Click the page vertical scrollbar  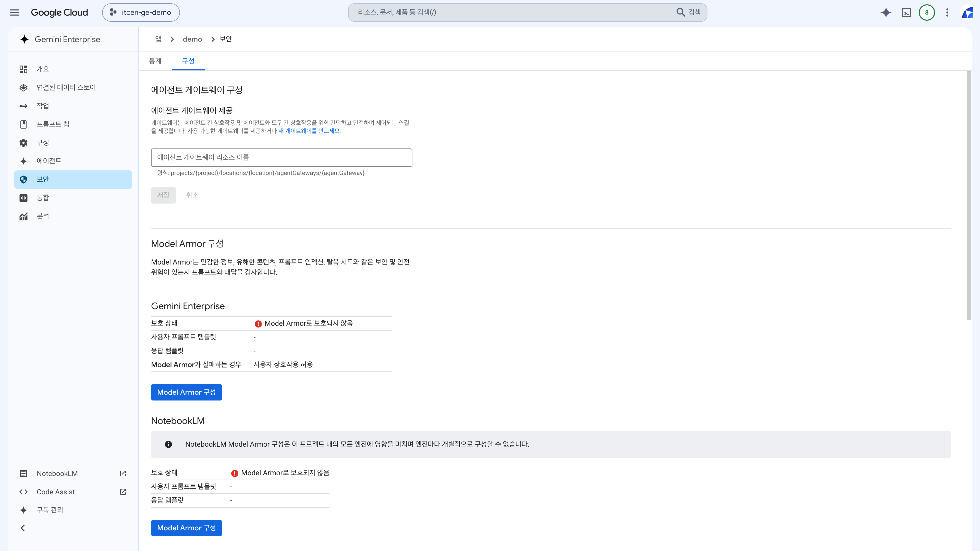pos(969,196)
